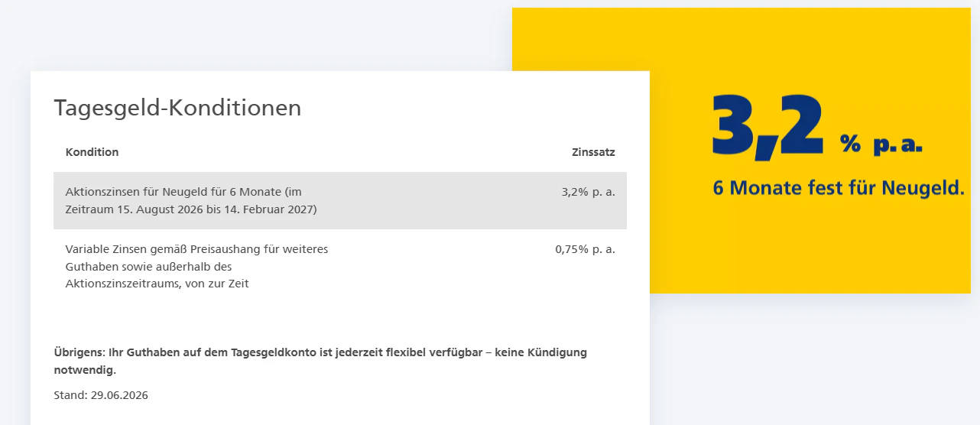Click the large 3,2 number in the banner
Image resolution: width=980 pixels, height=425 pixels.
[767, 127]
